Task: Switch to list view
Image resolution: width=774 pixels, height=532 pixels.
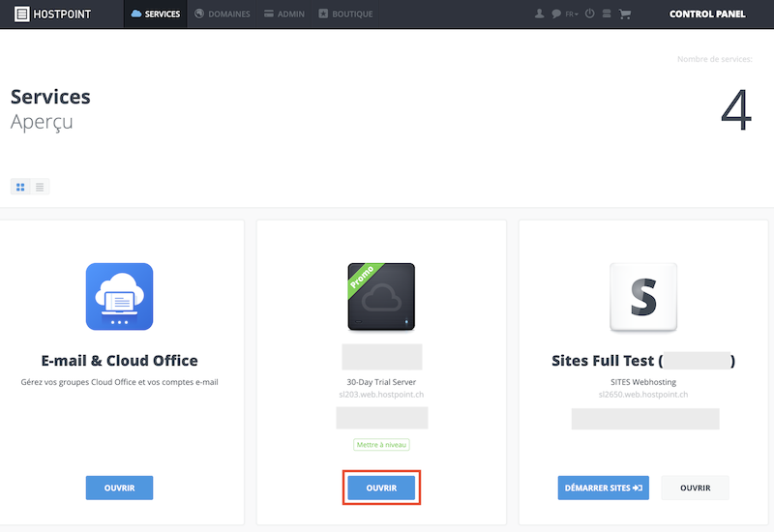Action: (x=40, y=187)
